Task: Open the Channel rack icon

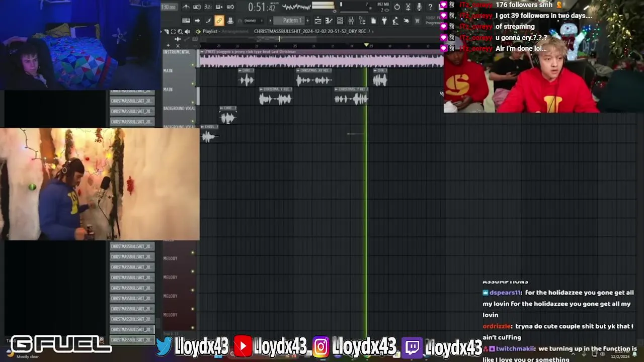Action: [340, 21]
